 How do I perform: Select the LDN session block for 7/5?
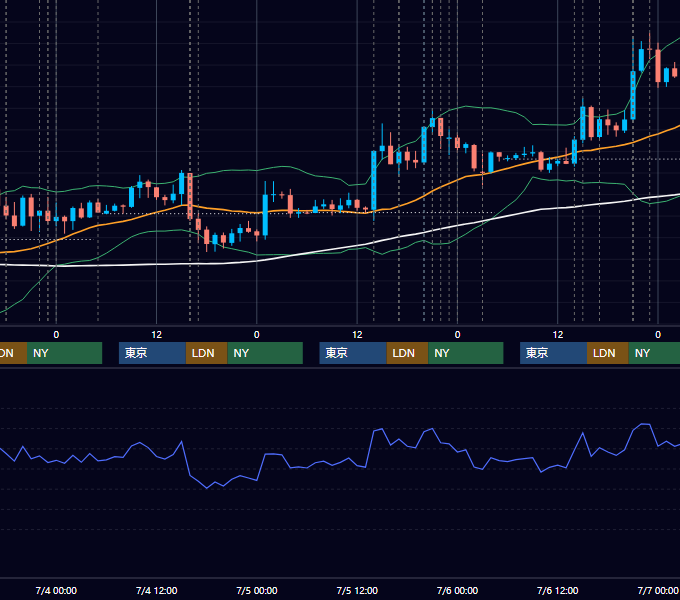click(407, 353)
